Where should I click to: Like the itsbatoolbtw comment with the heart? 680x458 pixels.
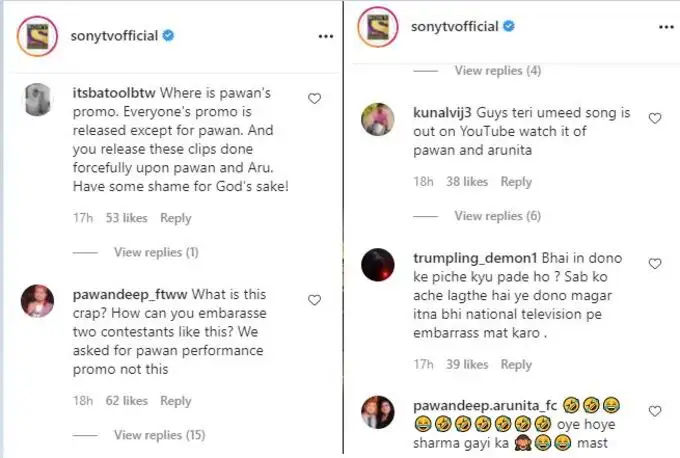click(x=315, y=99)
